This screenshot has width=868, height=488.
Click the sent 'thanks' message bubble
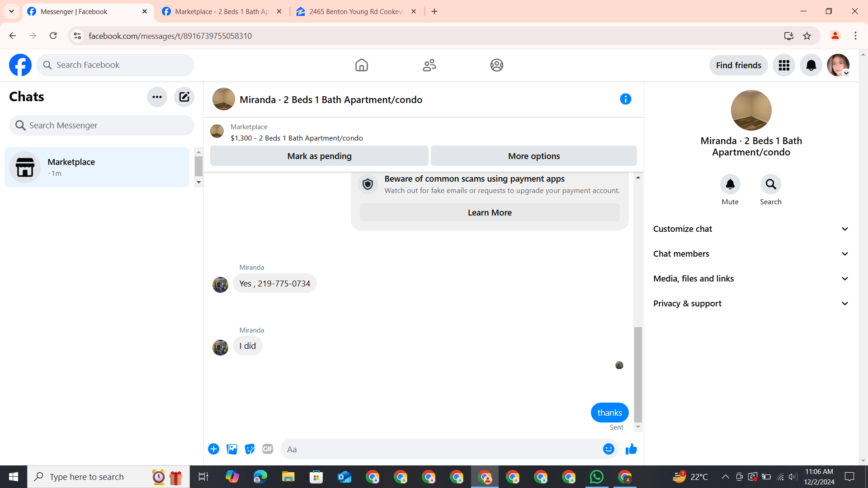coord(609,413)
